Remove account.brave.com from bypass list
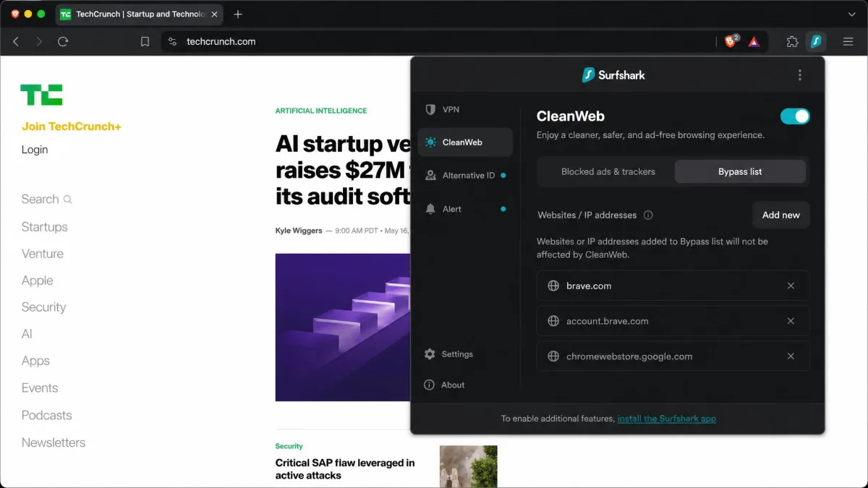Image resolution: width=868 pixels, height=488 pixels. point(791,321)
